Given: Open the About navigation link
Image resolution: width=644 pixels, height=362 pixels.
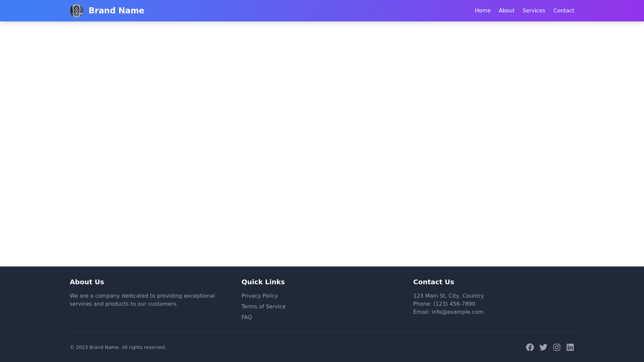Looking at the screenshot, I should tap(506, 11).
